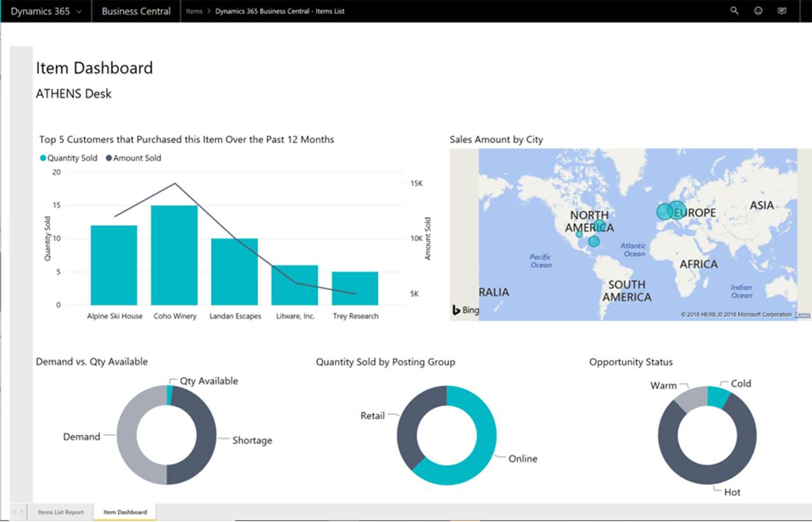Select the Alpine Ski House bar

(114, 265)
